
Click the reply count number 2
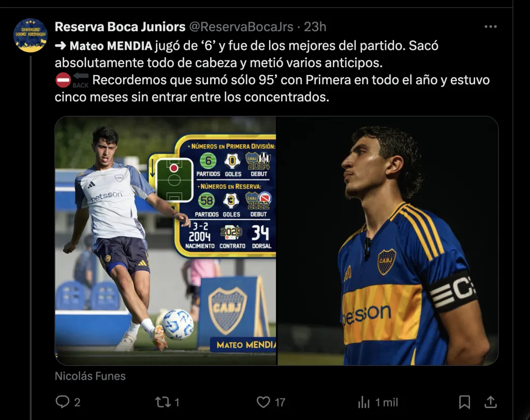tap(77, 402)
